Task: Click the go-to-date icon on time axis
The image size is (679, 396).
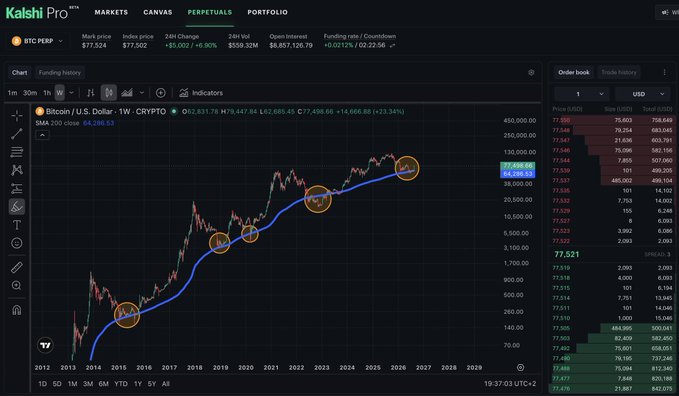Action: pos(521,367)
